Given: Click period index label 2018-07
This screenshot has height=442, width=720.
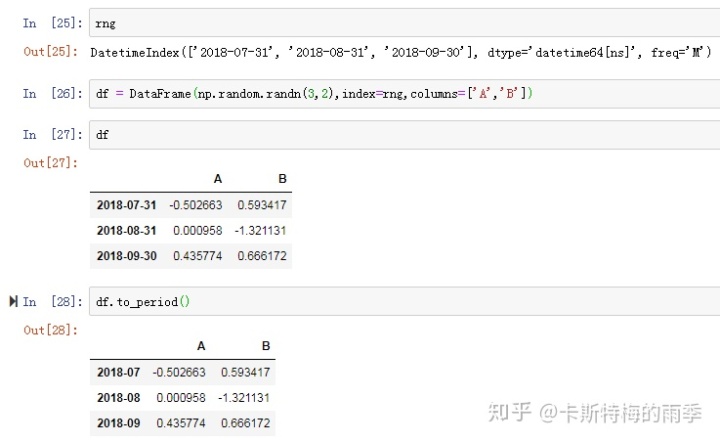Looking at the screenshot, I should (118, 372).
